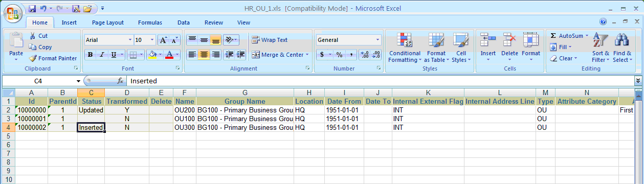Click the Sort & Filter icon
Image resolution: width=644 pixels, height=184 pixels.
(x=600, y=41)
